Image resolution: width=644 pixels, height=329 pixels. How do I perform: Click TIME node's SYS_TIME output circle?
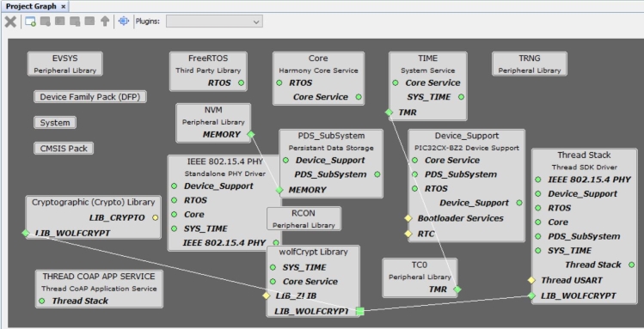[461, 97]
